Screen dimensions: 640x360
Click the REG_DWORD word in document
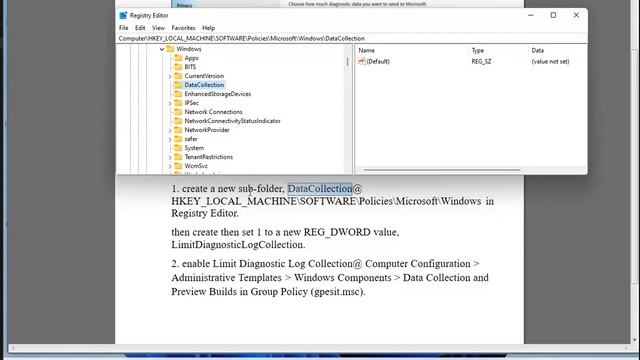pos(337,232)
